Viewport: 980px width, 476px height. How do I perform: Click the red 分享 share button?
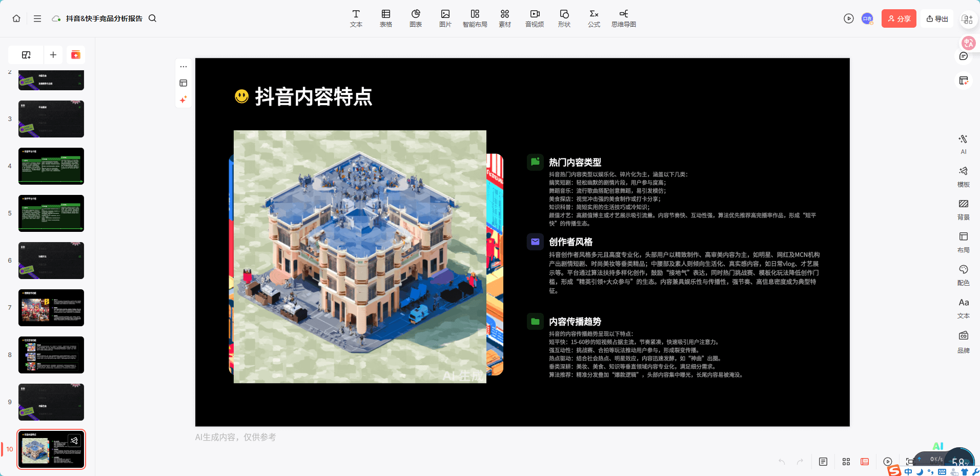[x=899, y=18]
